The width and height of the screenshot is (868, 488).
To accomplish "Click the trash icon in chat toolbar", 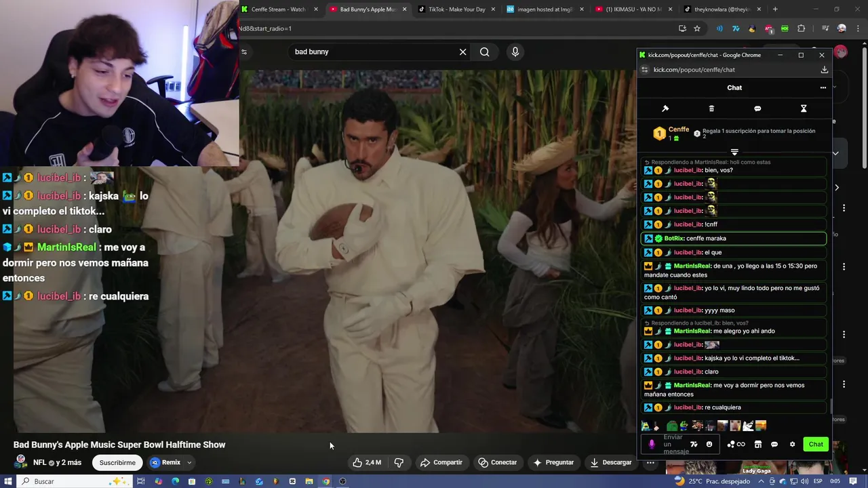I will 711,108.
